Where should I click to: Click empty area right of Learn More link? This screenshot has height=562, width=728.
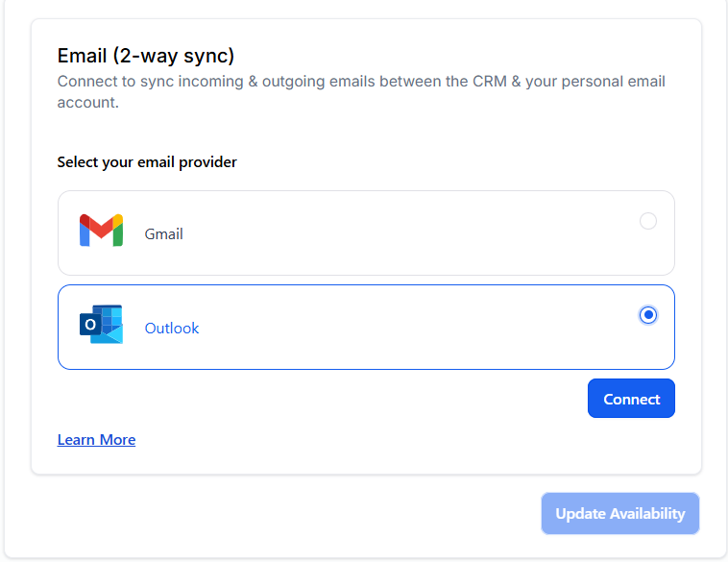click(384, 440)
